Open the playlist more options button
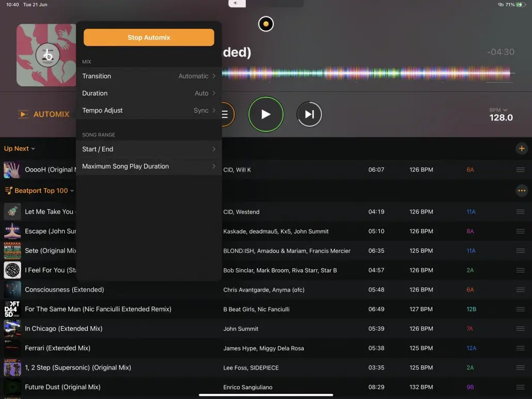This screenshot has height=399, width=532. [x=522, y=191]
